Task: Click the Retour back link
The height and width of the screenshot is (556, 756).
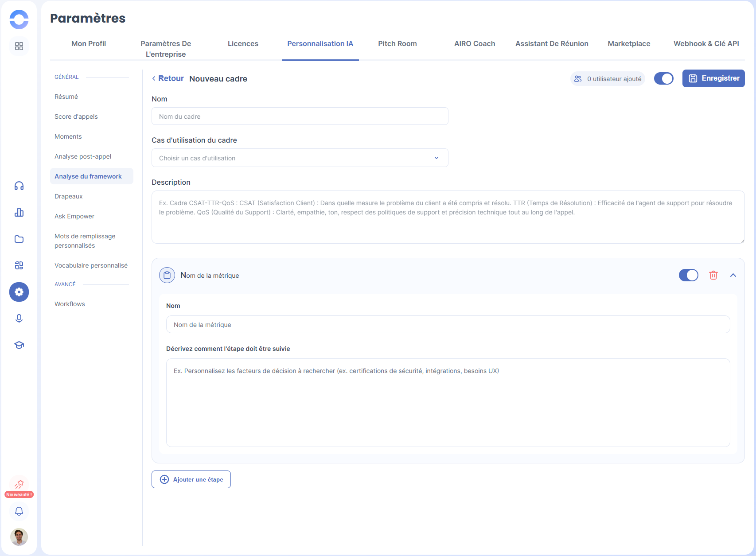Action: point(168,78)
